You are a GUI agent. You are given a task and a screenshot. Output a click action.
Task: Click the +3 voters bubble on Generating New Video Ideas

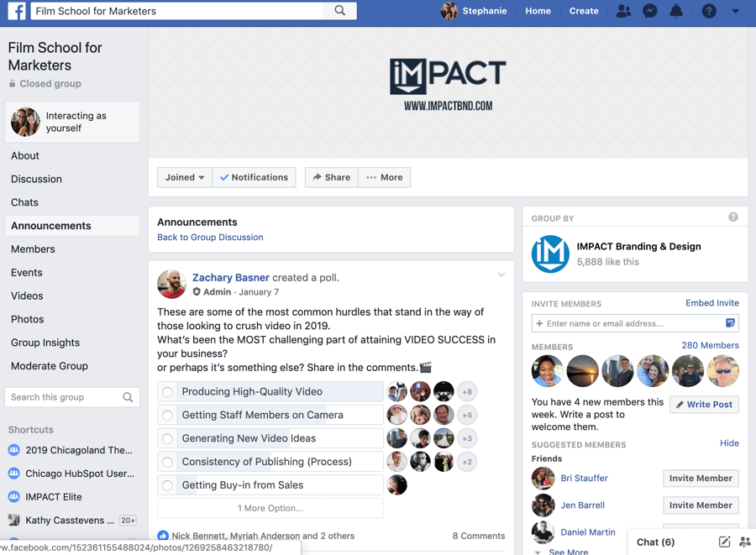[x=467, y=438]
